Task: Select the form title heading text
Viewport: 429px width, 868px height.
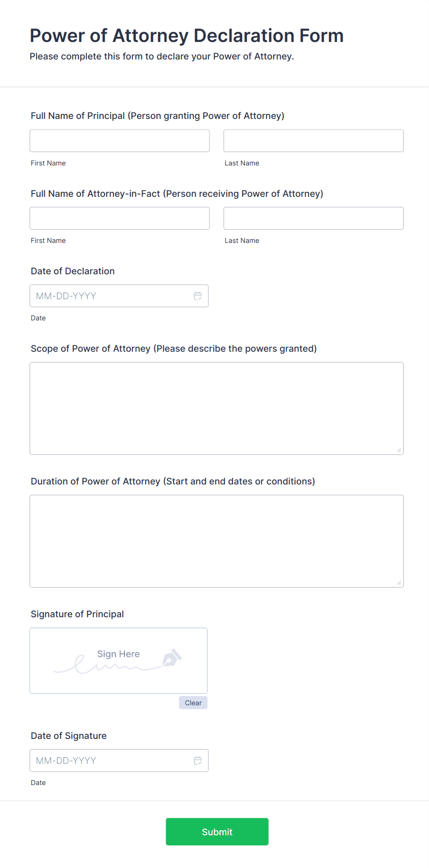Action: tap(186, 35)
